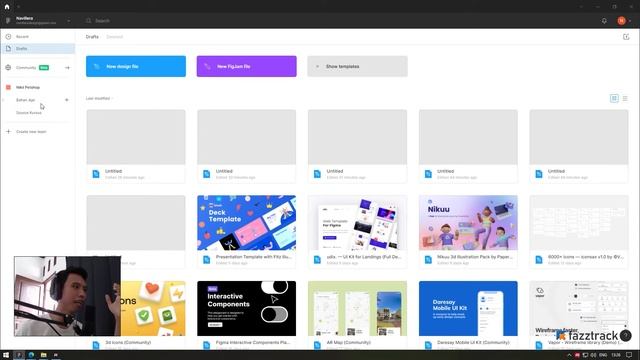The image size is (640, 360).
Task: Click the arrow beside Community
Action: [x=67, y=68]
